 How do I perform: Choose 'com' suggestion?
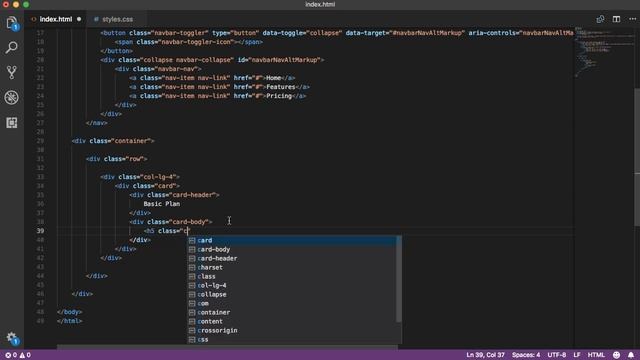(291, 303)
